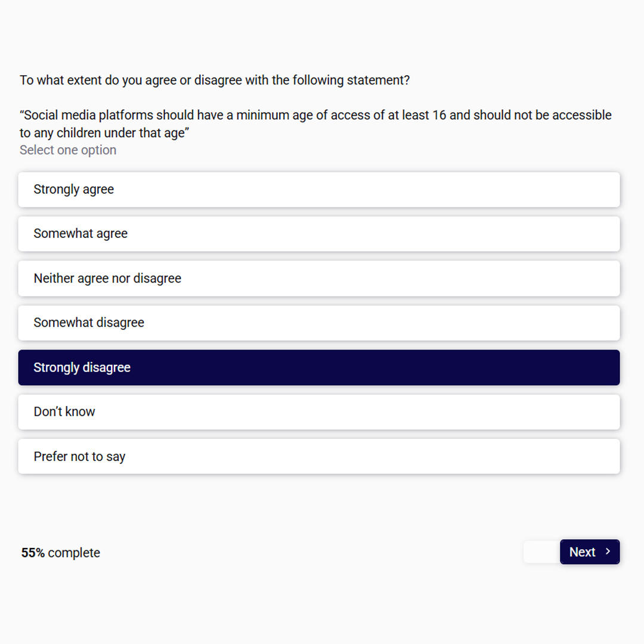This screenshot has height=644, width=644.
Task: Click the blank button beside Next
Action: 541,552
